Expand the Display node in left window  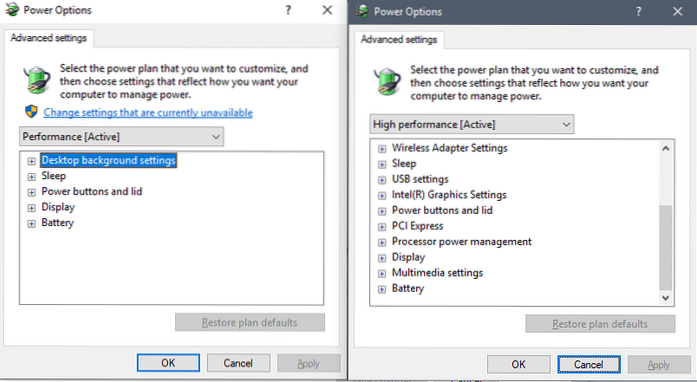coord(31,208)
